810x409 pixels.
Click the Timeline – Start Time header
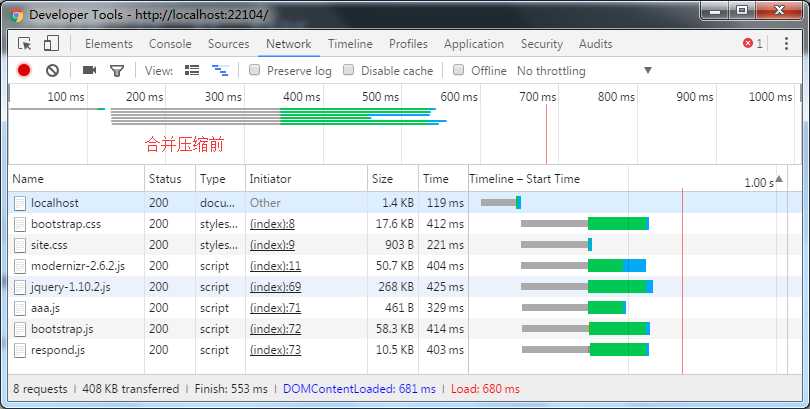tap(524, 179)
